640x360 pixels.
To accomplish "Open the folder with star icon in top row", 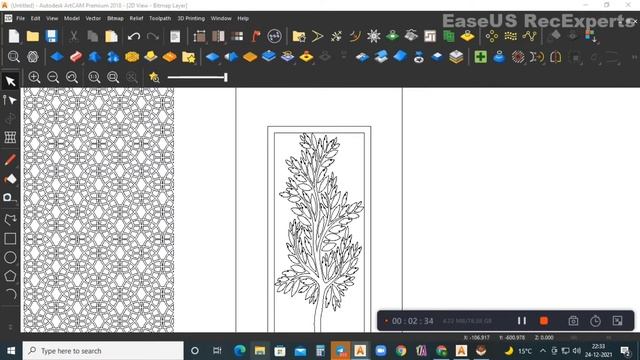I will click(299, 36).
